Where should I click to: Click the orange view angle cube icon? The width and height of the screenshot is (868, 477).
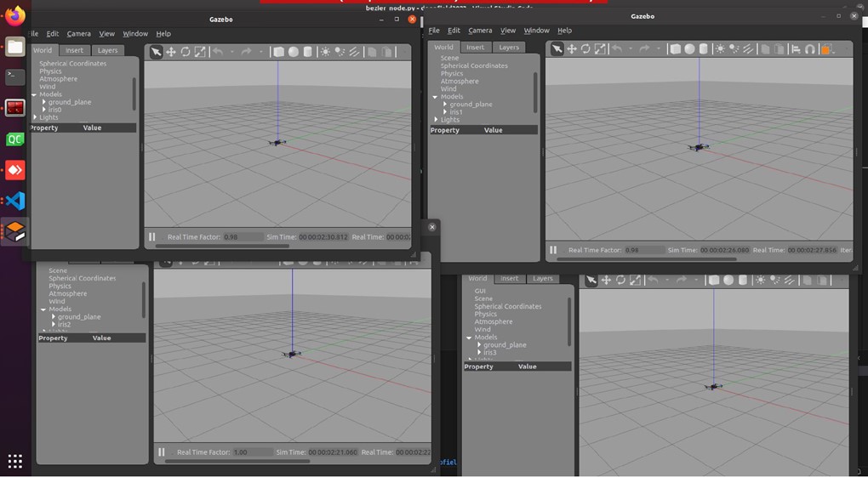825,49
